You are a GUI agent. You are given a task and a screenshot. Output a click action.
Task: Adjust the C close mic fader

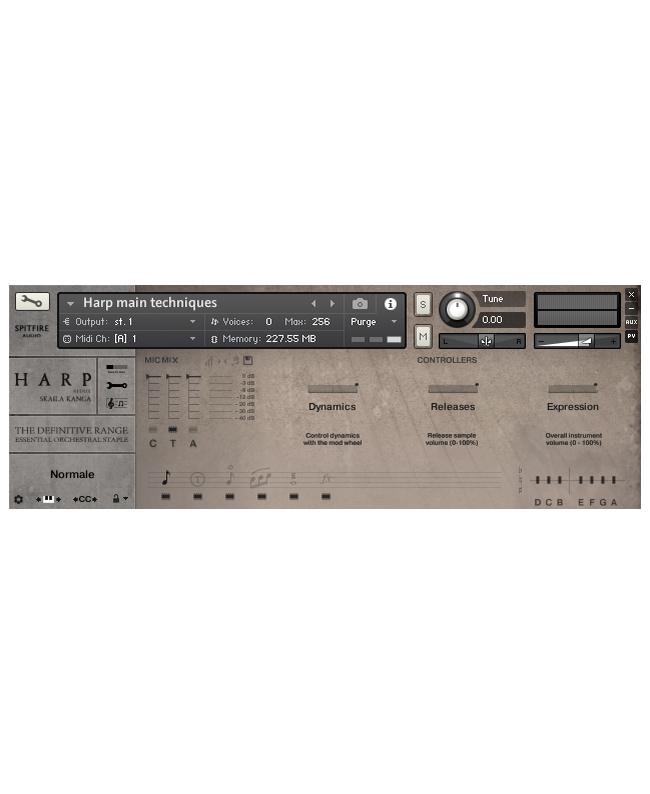click(153, 396)
